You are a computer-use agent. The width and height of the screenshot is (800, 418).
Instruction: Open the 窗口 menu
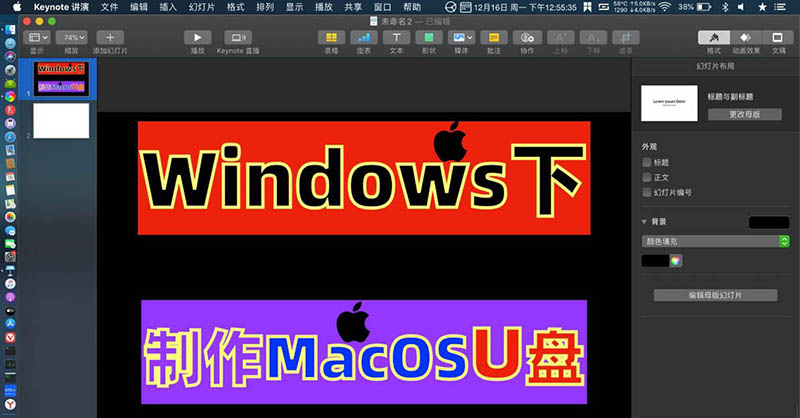(x=383, y=7)
